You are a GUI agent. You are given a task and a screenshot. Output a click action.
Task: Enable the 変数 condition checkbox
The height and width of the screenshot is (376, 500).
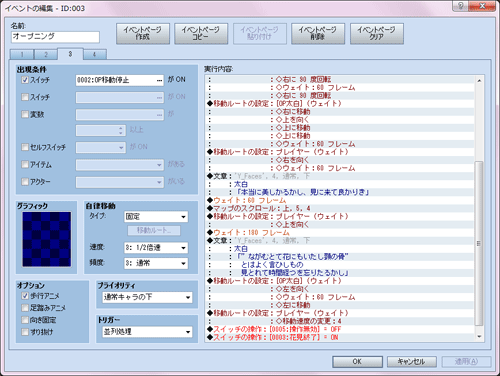(25, 114)
